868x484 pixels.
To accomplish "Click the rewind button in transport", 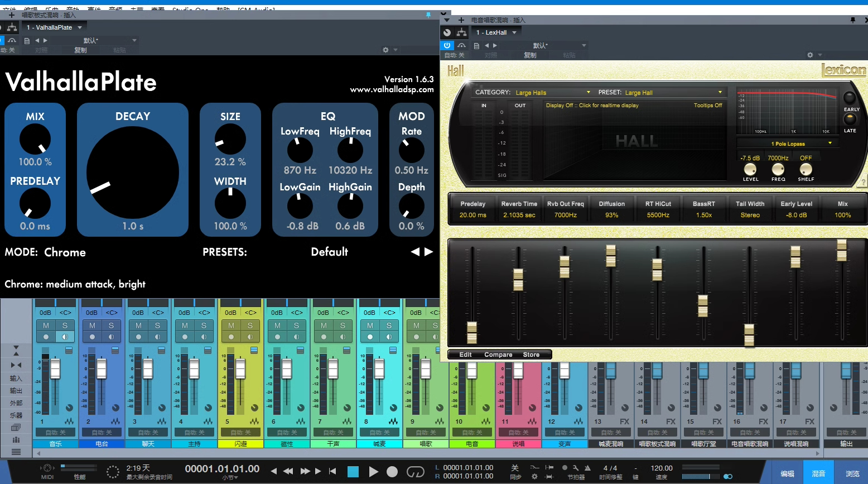I will click(x=288, y=471).
